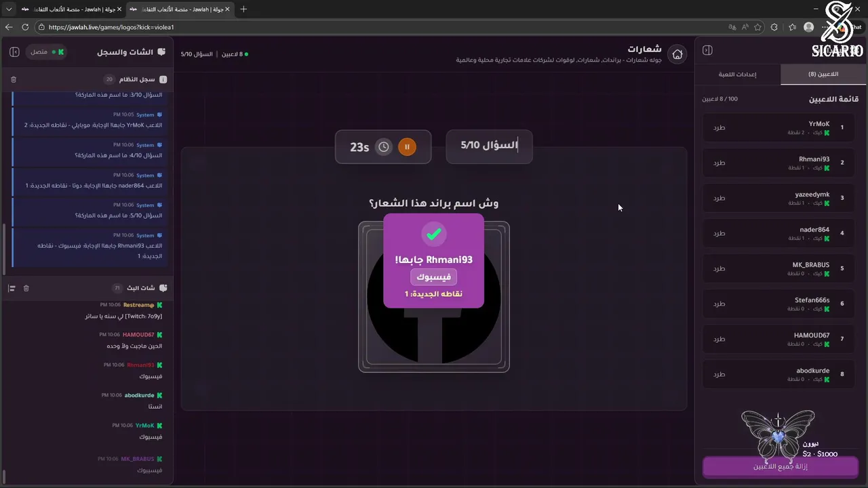Screen dimensions: 868x488
Task: Collapse the chat and log panel
Action: point(14,52)
